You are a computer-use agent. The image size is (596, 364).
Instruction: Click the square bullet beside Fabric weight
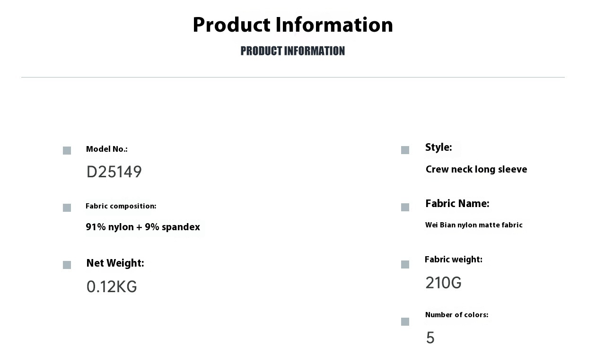405,265
